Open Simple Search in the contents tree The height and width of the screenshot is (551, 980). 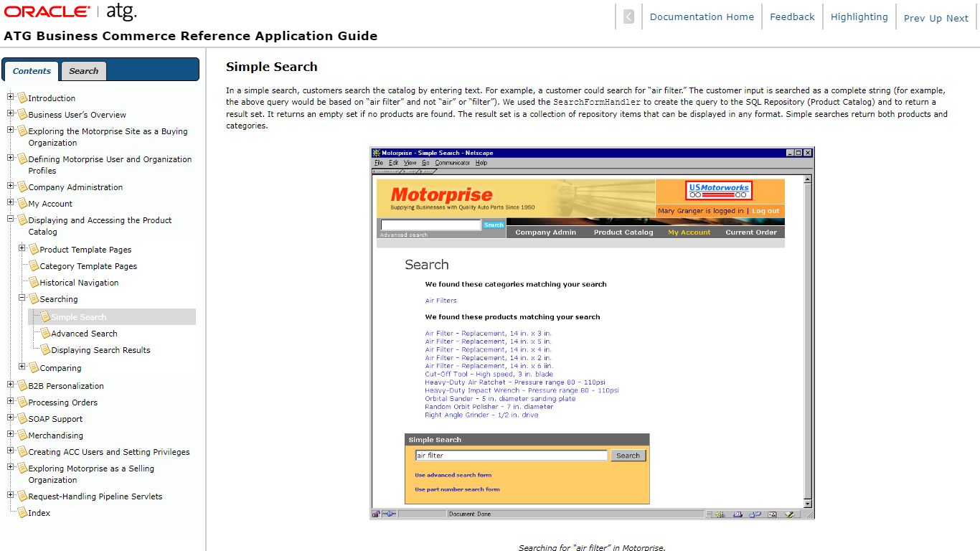pos(79,317)
